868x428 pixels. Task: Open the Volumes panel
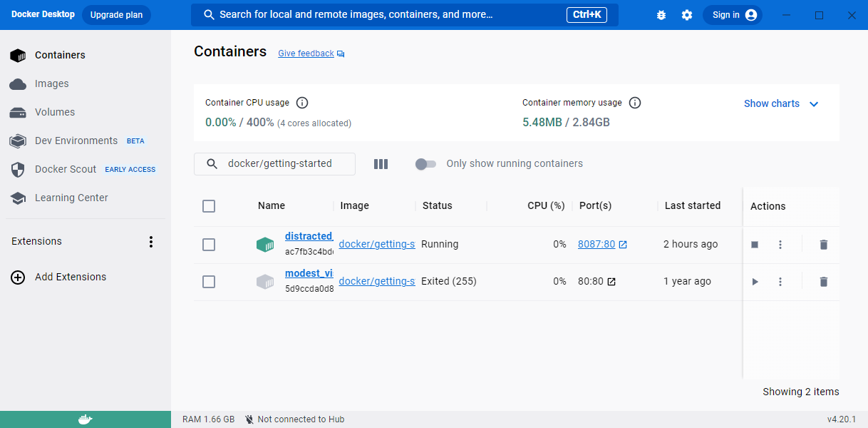pyautogui.click(x=55, y=112)
